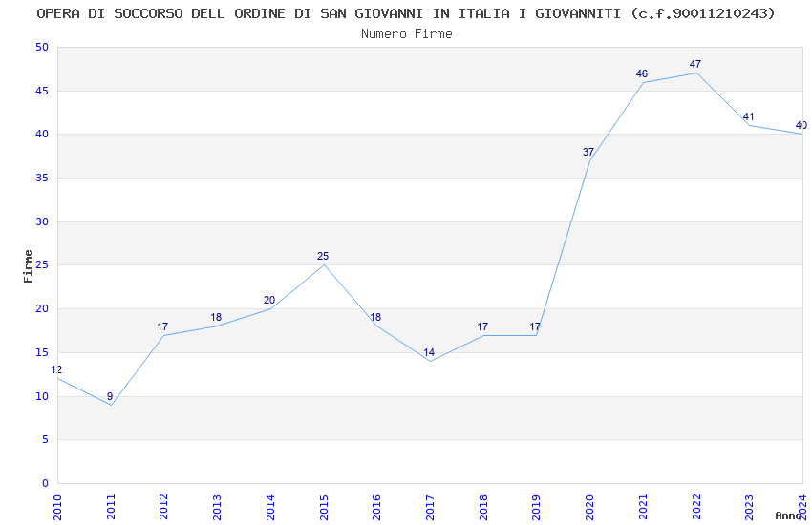Screen dimensions: 812x525
Task: Select the data label 46 for year 2021
Action: tap(642, 73)
